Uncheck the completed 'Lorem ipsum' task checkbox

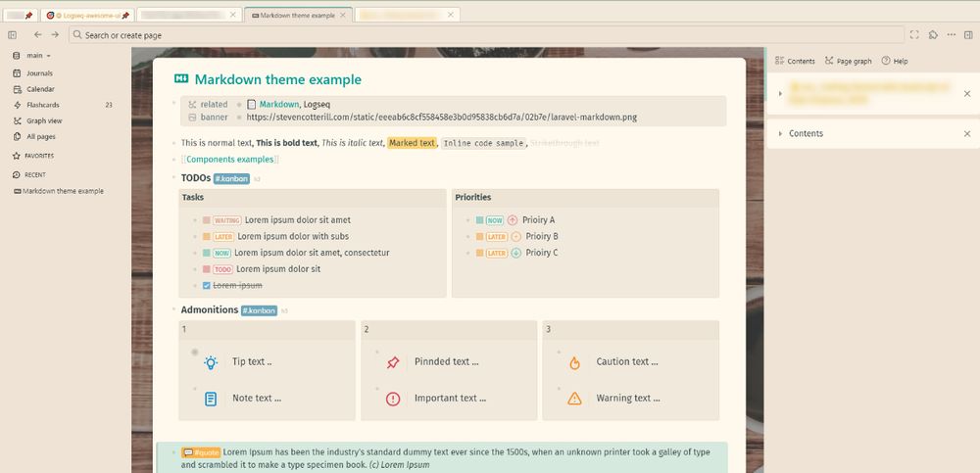point(207,285)
